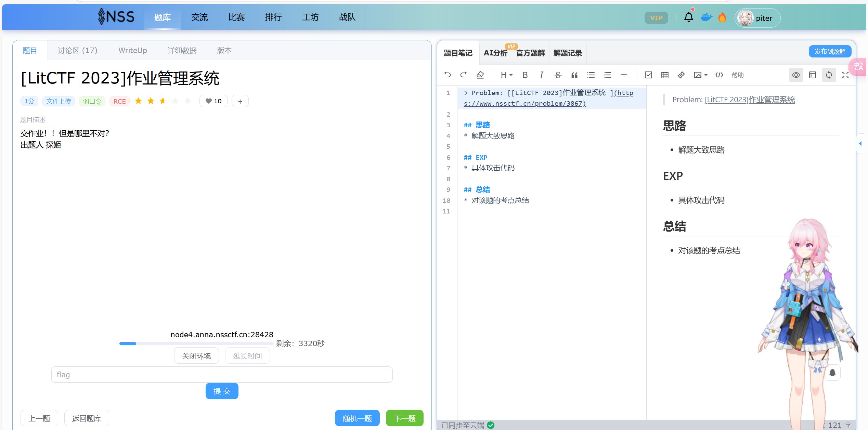Switch to the WriteUp tab
The image size is (868, 430).
point(132,51)
